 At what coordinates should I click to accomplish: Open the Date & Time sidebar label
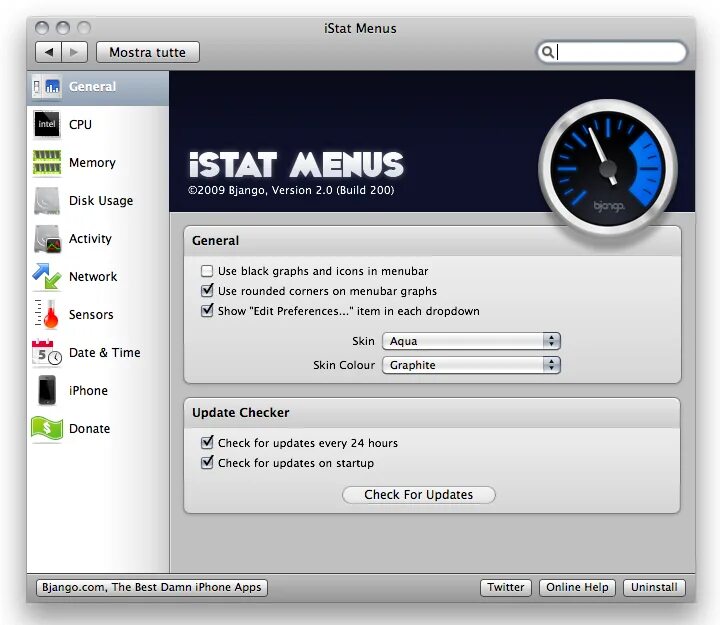(x=105, y=353)
